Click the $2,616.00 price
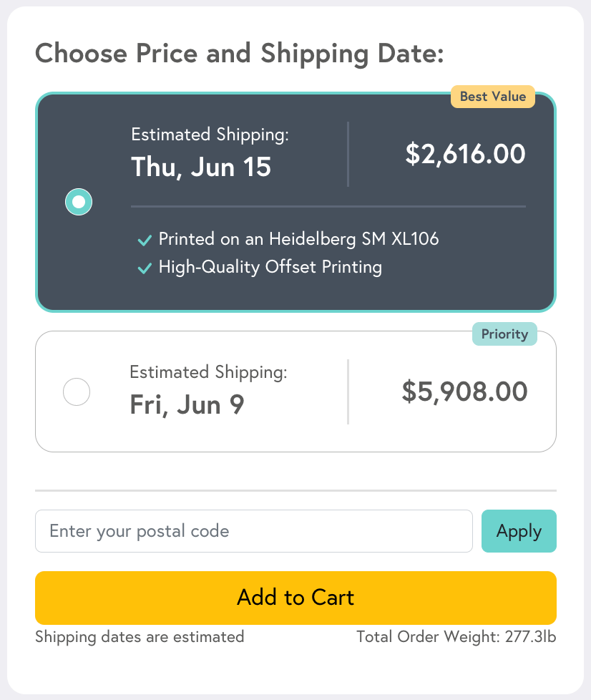 [x=465, y=154]
